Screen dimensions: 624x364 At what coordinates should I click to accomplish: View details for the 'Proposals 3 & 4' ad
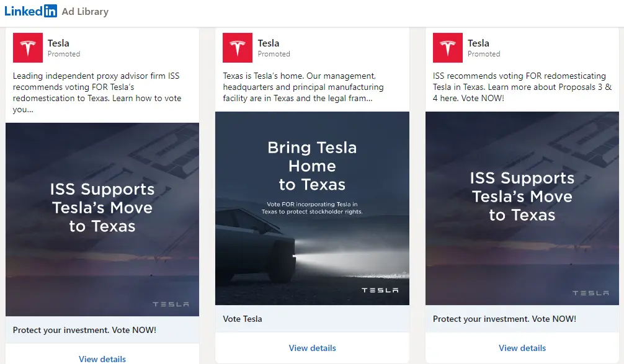pyautogui.click(x=522, y=348)
